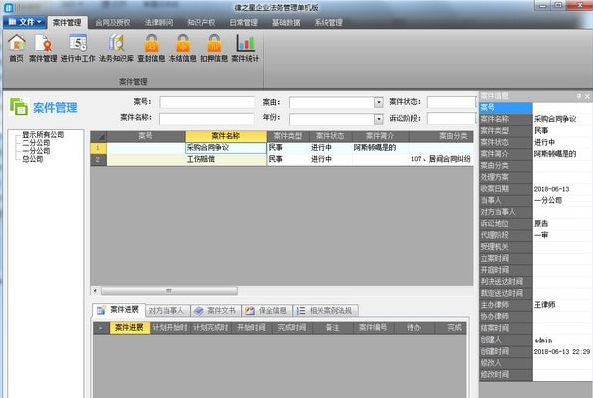
Task: Select 总公司 in the company tree
Action: pos(33,159)
